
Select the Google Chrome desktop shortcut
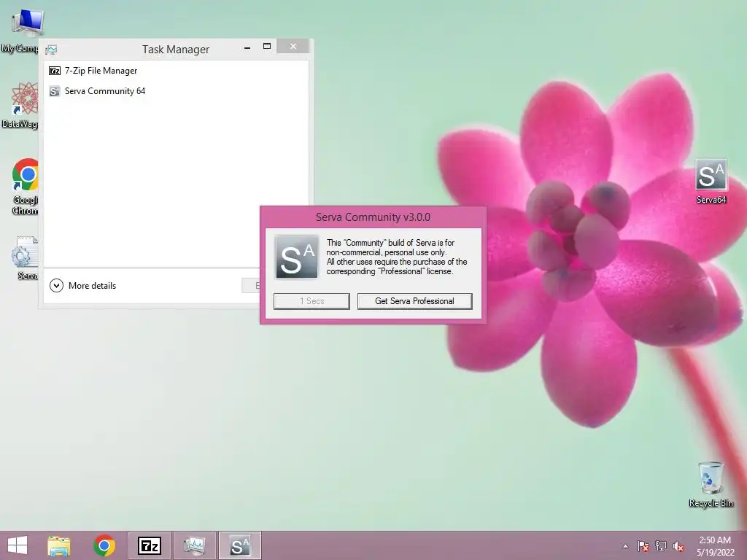pyautogui.click(x=24, y=186)
